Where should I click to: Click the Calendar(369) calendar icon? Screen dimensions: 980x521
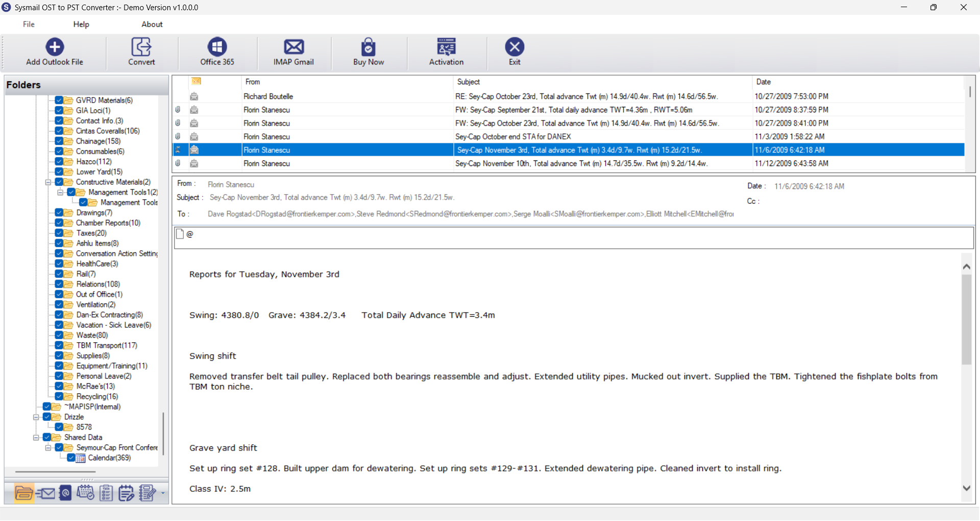(81, 458)
